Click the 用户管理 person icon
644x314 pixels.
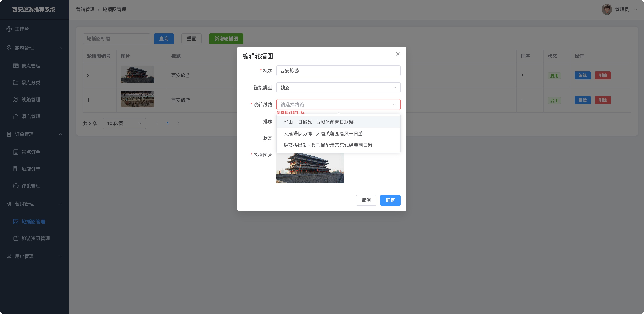point(9,256)
